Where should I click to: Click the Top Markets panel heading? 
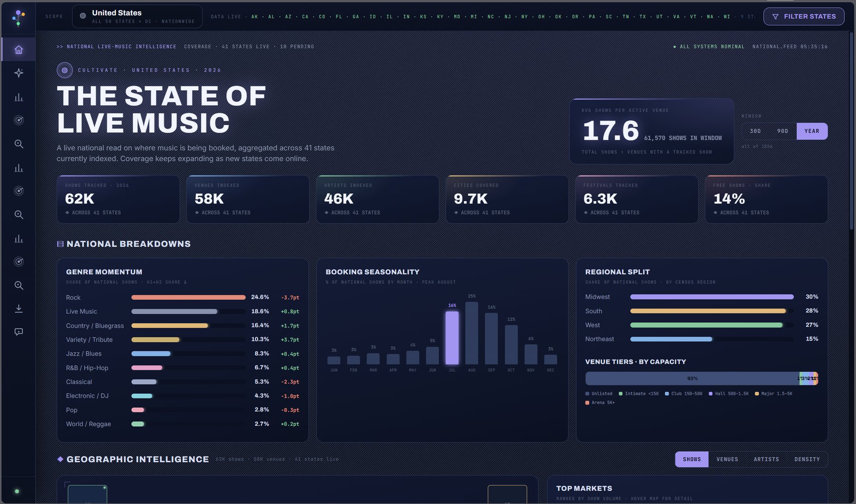(x=584, y=488)
